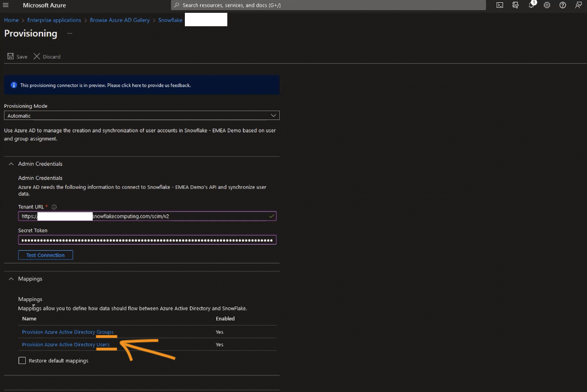Focus the Tenant URL input field
This screenshot has width=587, height=392.
147,216
